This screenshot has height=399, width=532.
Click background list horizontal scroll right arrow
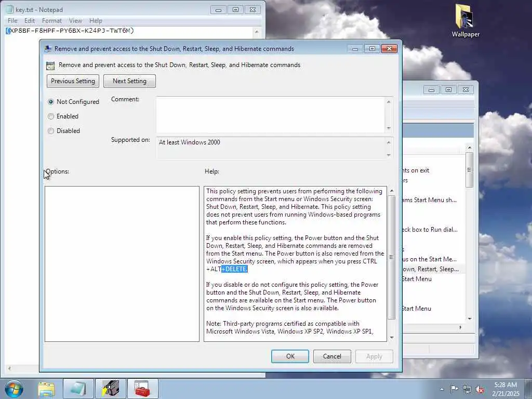[460, 327]
